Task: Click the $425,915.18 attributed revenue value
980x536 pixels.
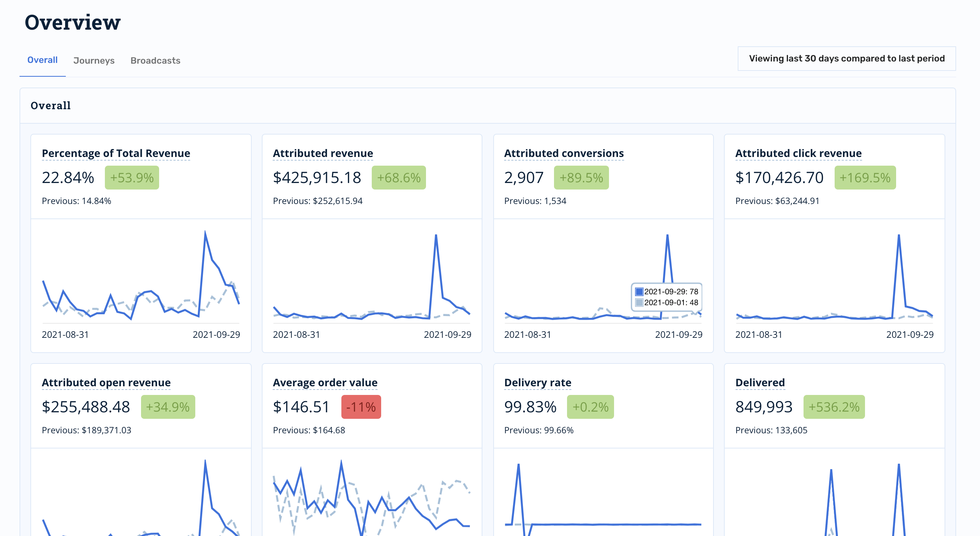Action: 317,178
